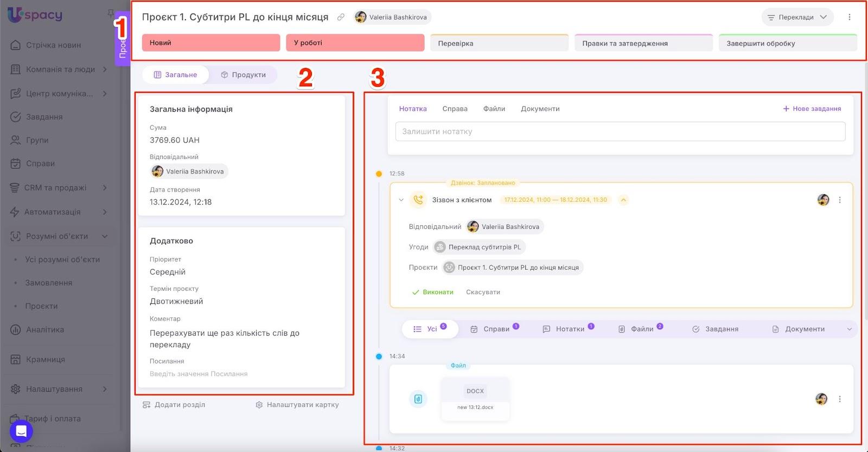Image resolution: width=868 pixels, height=452 pixels.
Task: Click the Налаштувати картку gear icon
Action: tap(259, 405)
